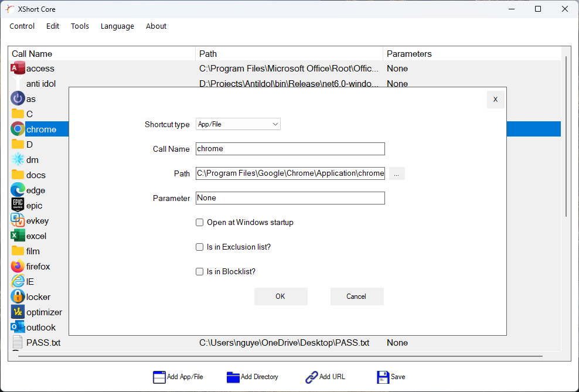This screenshot has width=579, height=392.
Task: Click the folder icon next to C
Action: pyautogui.click(x=18, y=114)
